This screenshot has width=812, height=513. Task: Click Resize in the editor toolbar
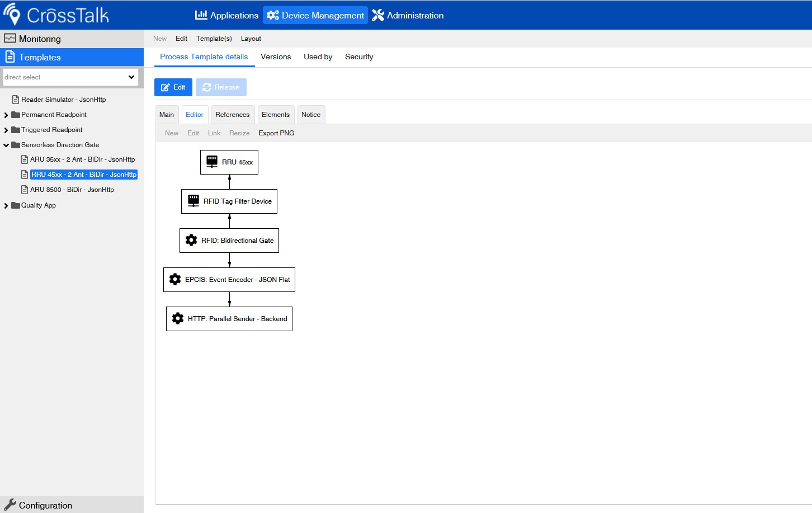[x=239, y=133]
